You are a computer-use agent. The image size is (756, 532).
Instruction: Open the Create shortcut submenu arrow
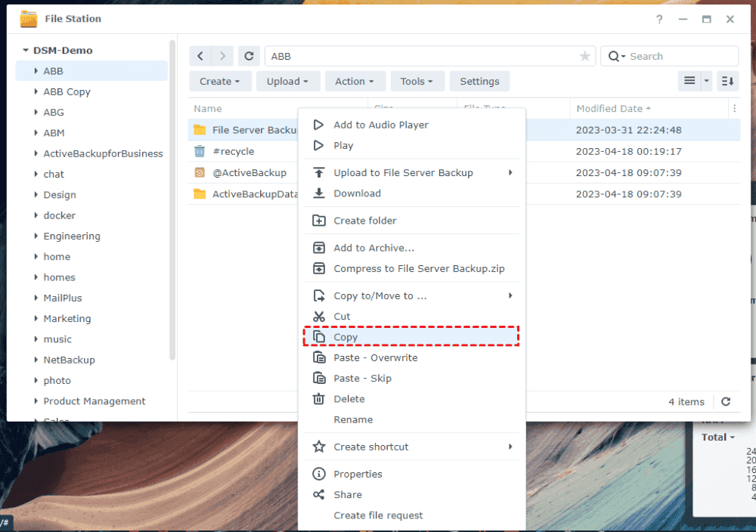tap(510, 447)
